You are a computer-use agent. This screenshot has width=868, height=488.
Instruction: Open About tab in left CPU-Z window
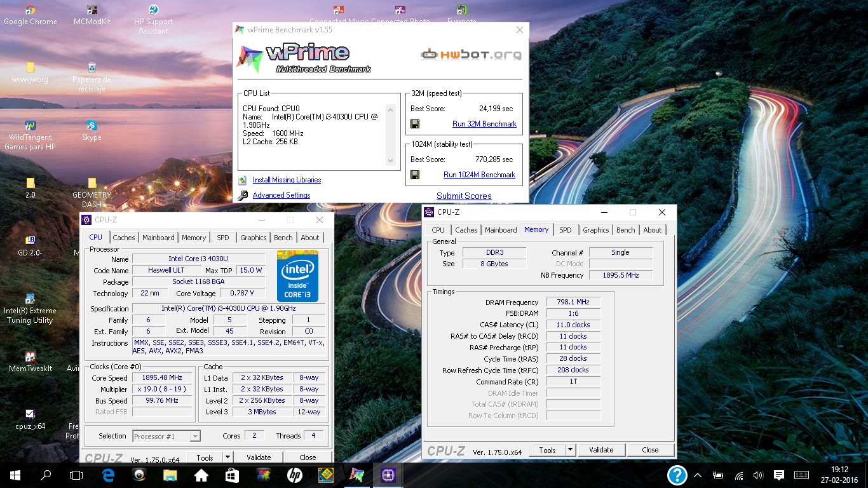pos(310,238)
